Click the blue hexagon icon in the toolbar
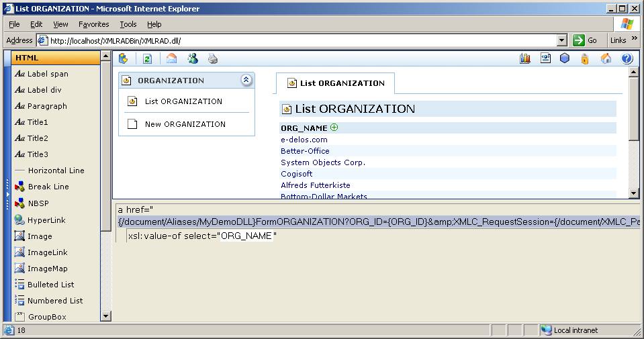644x339 pixels. pyautogui.click(x=565, y=59)
